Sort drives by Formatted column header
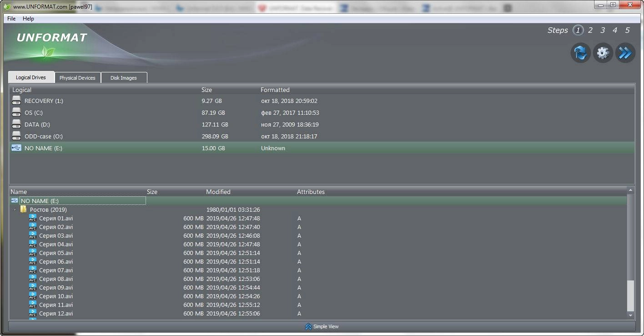Screen dimensions: 644x336 click(275, 90)
